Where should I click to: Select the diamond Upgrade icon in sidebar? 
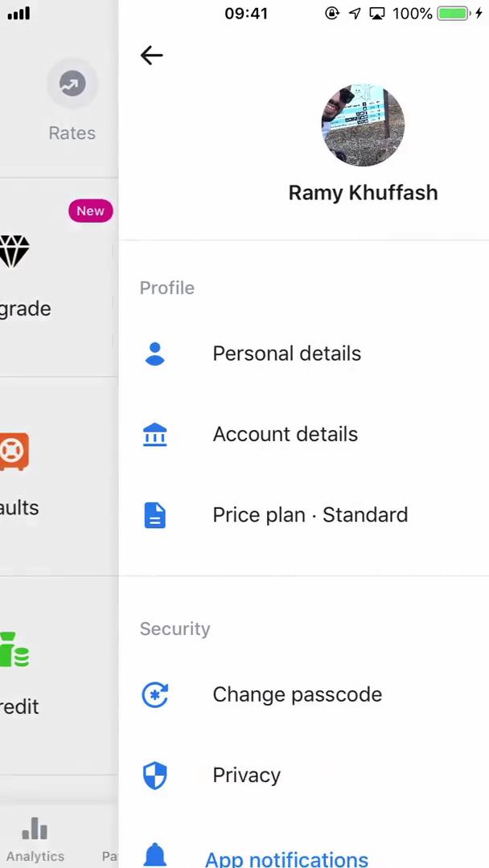[x=14, y=252]
